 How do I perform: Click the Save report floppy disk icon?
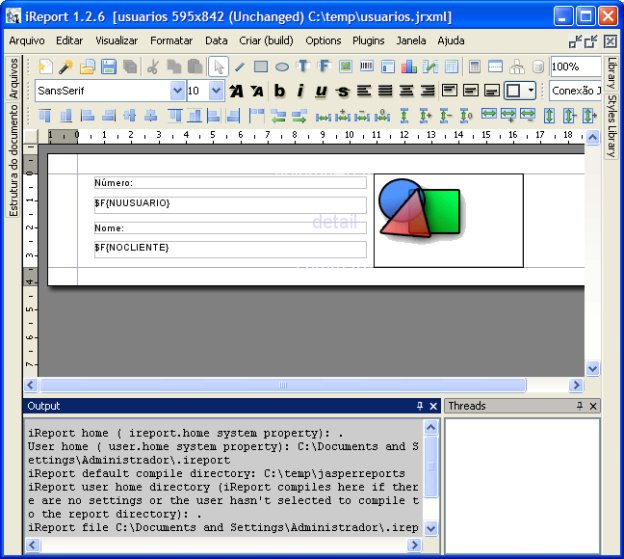point(108,67)
